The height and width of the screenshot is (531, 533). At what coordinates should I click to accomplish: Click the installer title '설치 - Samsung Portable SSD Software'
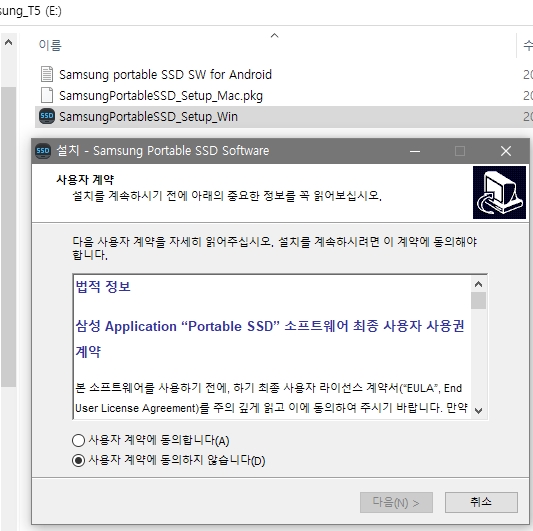[163, 151]
